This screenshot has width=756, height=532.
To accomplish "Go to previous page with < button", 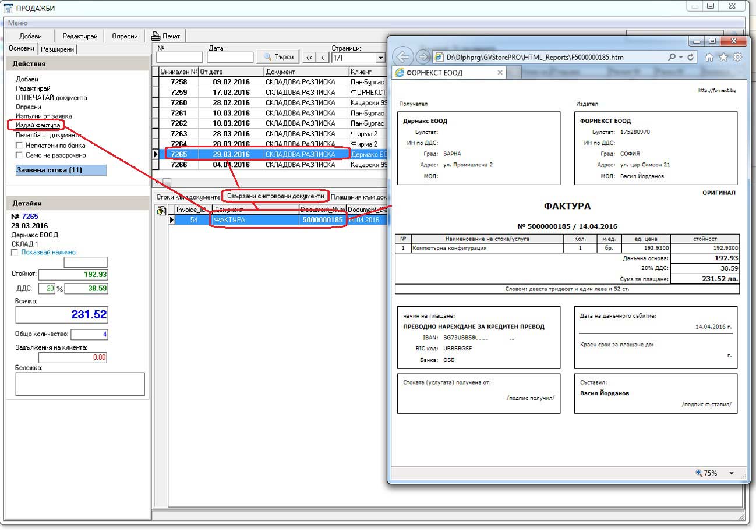I will pos(322,58).
